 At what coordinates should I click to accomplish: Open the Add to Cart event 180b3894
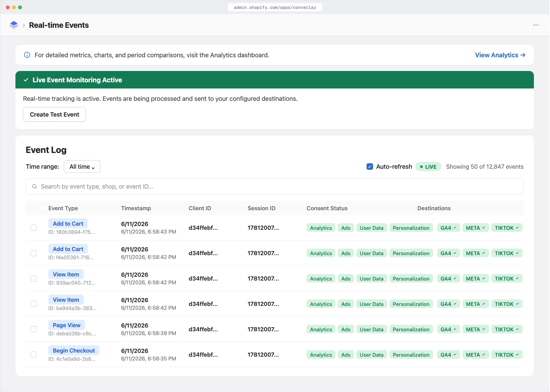68,224
